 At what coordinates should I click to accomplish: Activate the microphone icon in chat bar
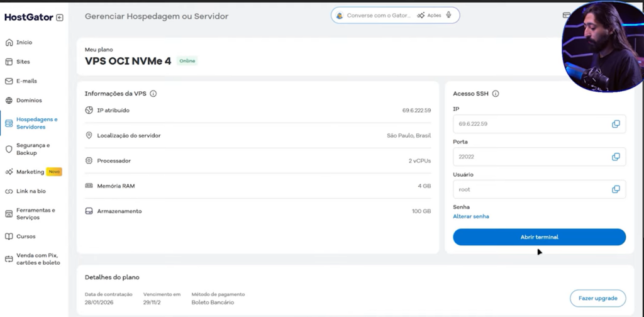[x=449, y=15]
